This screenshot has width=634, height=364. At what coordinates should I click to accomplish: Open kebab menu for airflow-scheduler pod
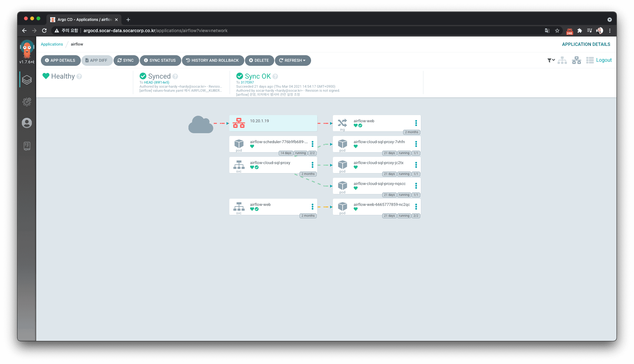point(312,144)
